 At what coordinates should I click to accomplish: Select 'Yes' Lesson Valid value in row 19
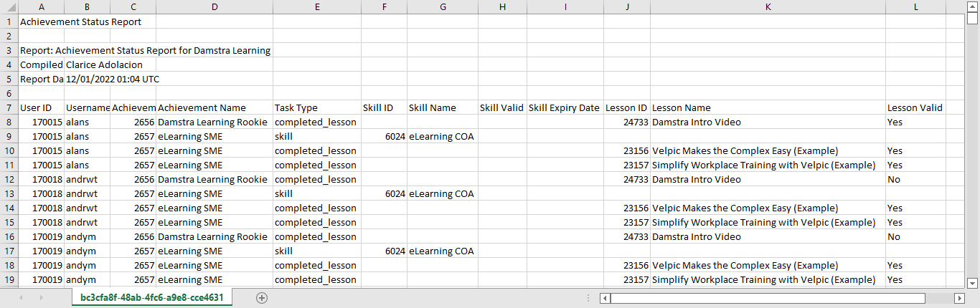(x=916, y=279)
